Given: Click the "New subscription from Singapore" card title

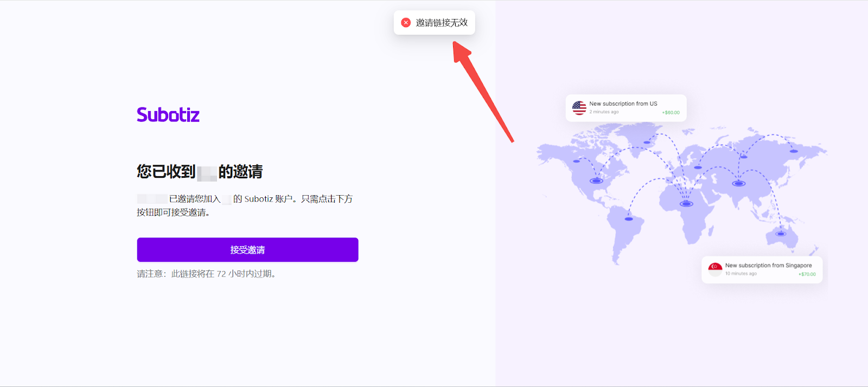Looking at the screenshot, I should pos(768,266).
